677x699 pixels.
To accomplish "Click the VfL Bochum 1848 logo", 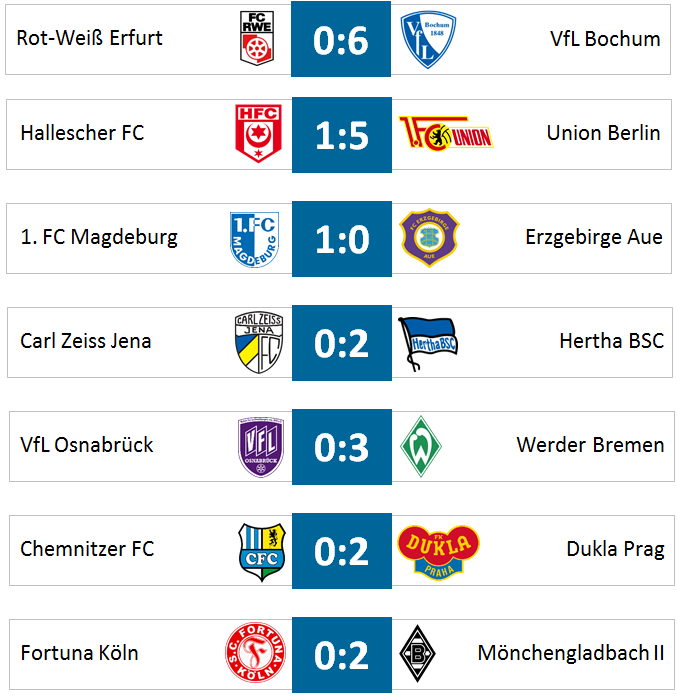I will [x=428, y=39].
